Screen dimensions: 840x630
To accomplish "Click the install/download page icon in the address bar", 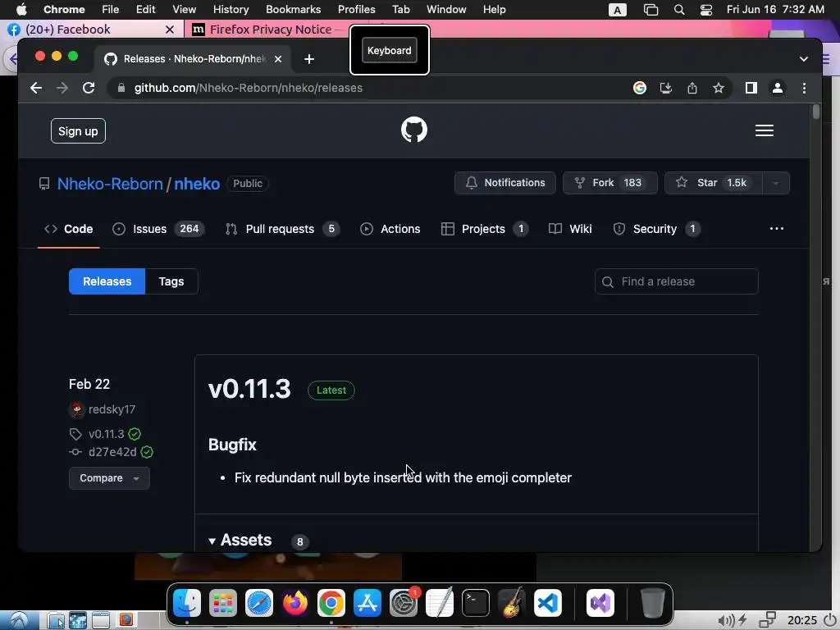I will 666,88.
